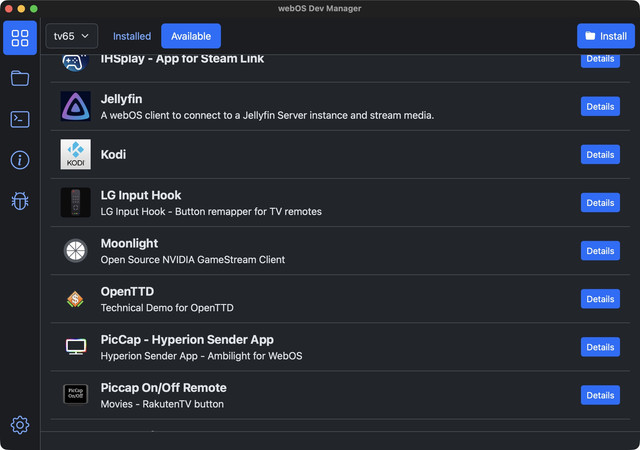Click the Jellyfin app icon

click(76, 106)
